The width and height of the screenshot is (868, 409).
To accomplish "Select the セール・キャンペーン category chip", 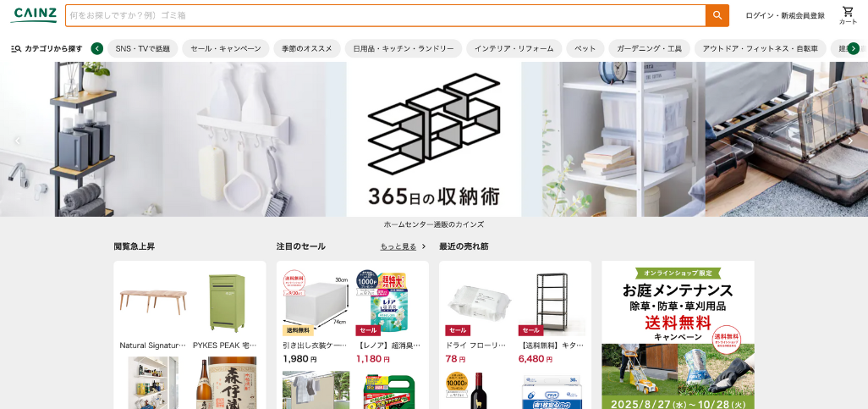I will (226, 49).
